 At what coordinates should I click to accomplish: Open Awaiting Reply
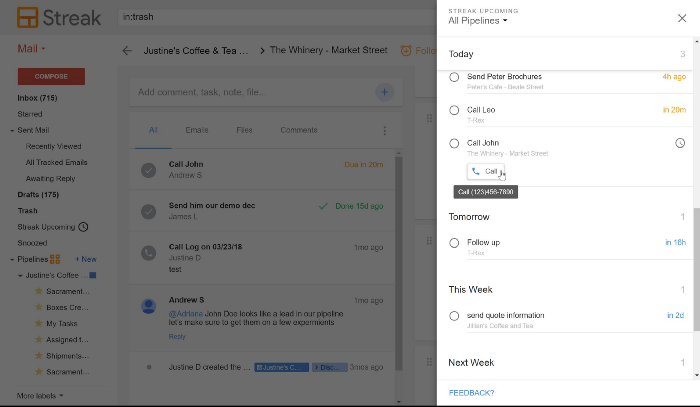50,179
